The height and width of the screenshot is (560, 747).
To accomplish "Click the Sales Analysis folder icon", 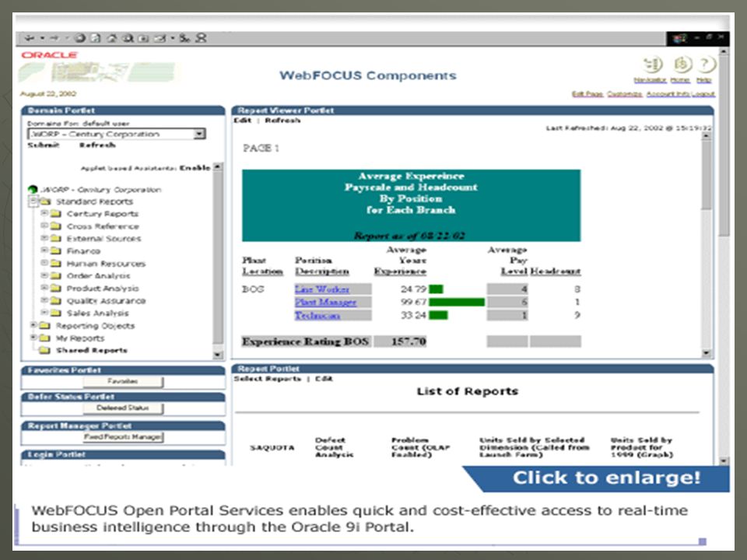I will tap(56, 313).
